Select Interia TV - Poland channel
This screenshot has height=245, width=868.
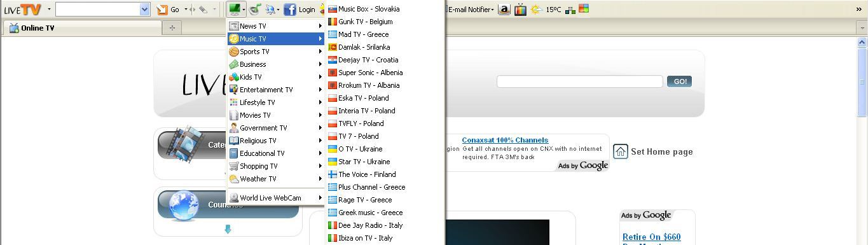pos(385,111)
